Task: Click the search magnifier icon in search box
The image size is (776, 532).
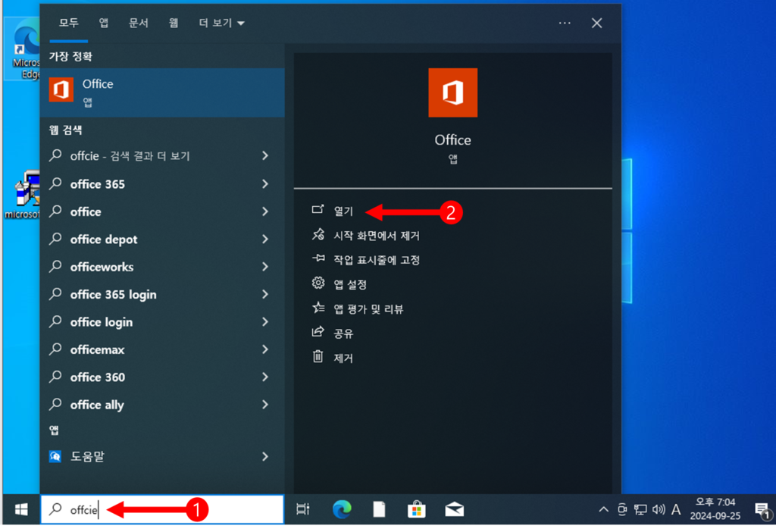Action: click(56, 509)
